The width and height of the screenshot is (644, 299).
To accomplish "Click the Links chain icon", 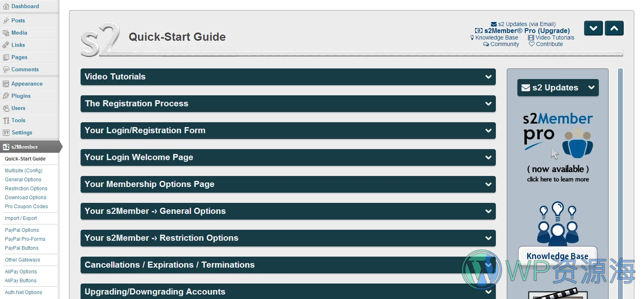I will (6, 45).
